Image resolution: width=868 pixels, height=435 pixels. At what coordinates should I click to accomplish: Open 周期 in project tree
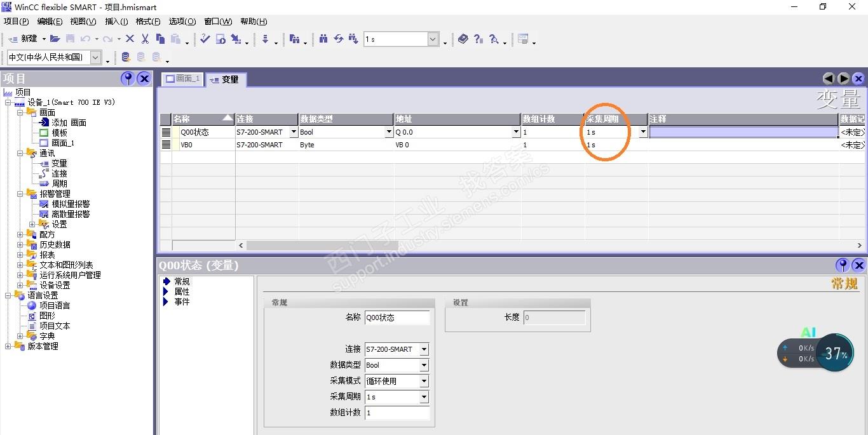coord(59,184)
